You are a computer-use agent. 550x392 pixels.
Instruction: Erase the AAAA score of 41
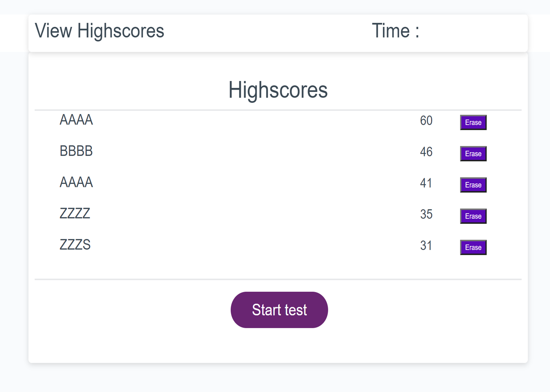pos(473,185)
